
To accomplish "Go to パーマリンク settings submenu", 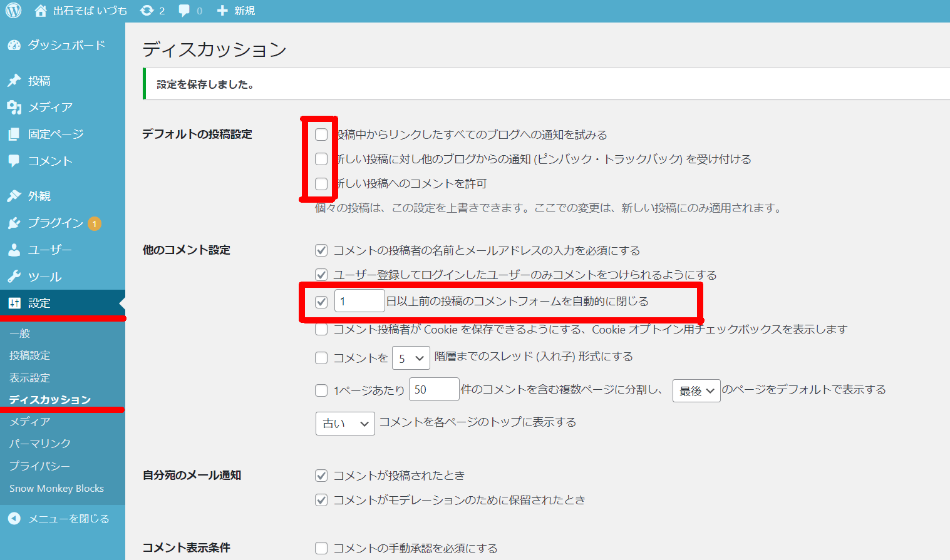I will [x=40, y=444].
